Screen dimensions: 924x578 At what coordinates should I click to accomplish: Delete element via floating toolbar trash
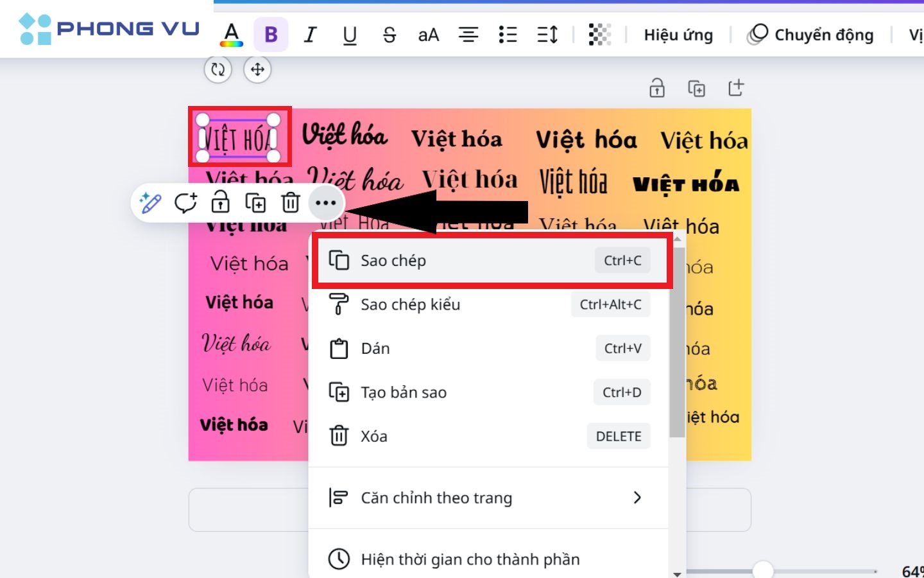[x=291, y=203]
